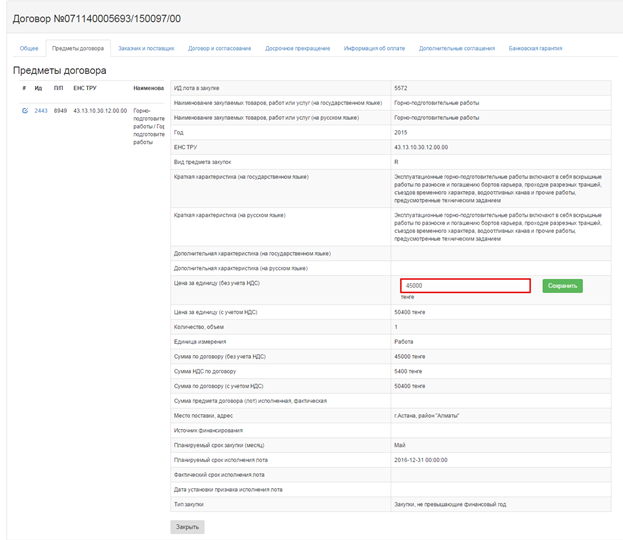This screenshot has height=540, width=623.
Task: Click the ПП column header
Action: click(59, 88)
